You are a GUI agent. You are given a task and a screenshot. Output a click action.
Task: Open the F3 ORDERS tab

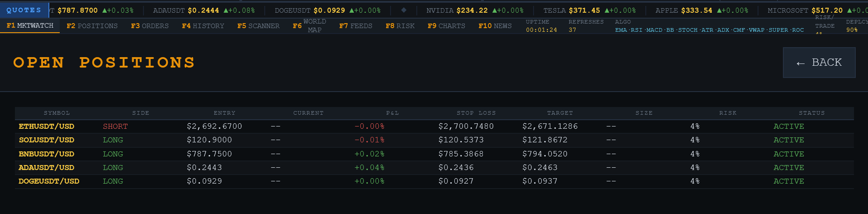point(150,26)
